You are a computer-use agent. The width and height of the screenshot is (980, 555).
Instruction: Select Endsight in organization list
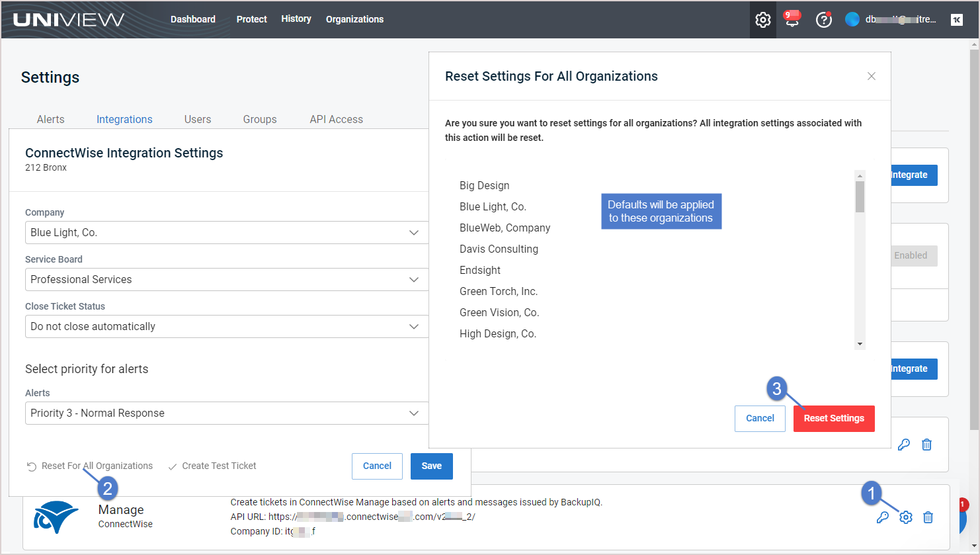click(x=480, y=271)
